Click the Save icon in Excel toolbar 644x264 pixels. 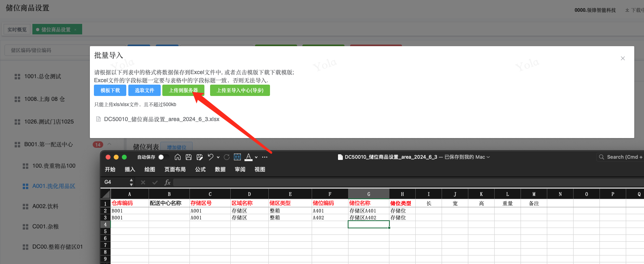click(x=189, y=157)
